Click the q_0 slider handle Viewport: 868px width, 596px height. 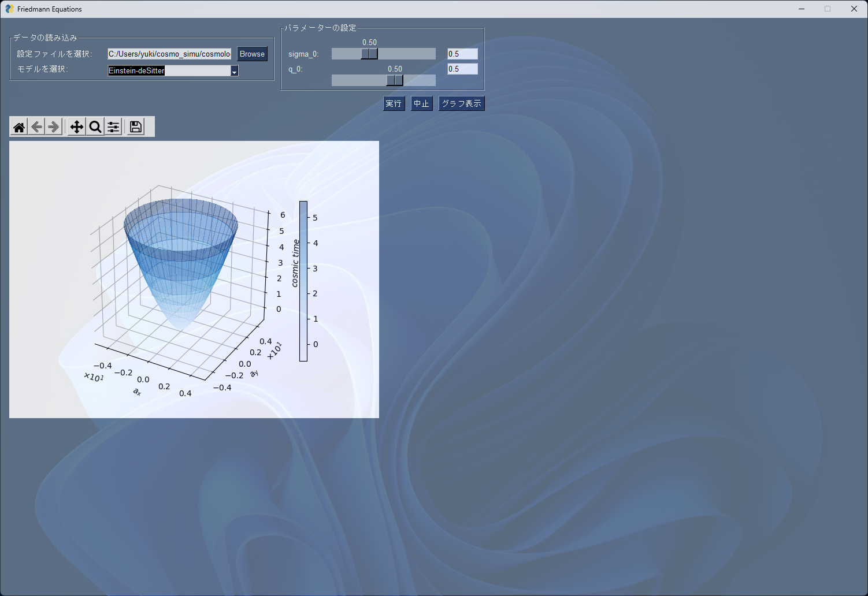click(x=395, y=80)
